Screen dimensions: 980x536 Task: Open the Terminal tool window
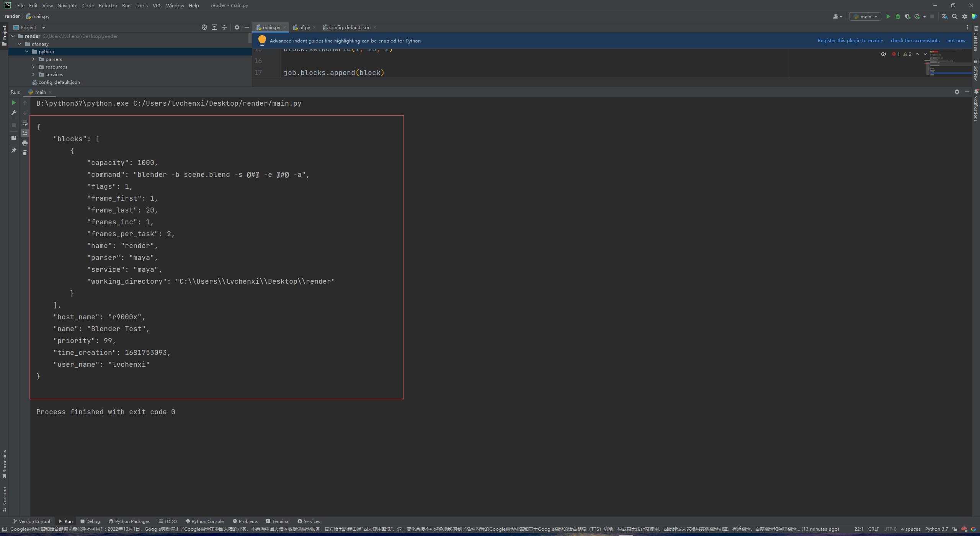[x=278, y=521]
